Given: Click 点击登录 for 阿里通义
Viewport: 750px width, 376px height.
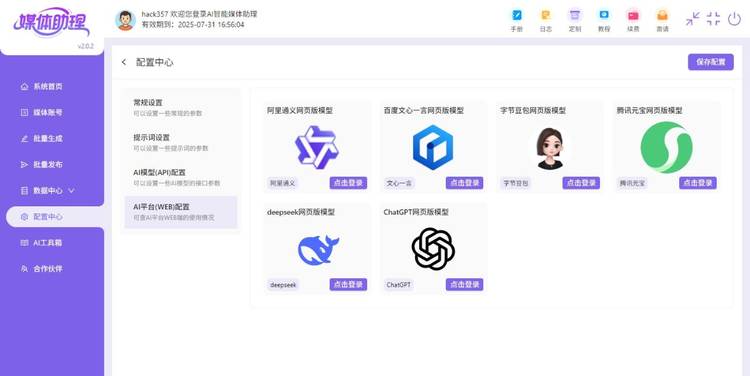Looking at the screenshot, I should tap(348, 183).
